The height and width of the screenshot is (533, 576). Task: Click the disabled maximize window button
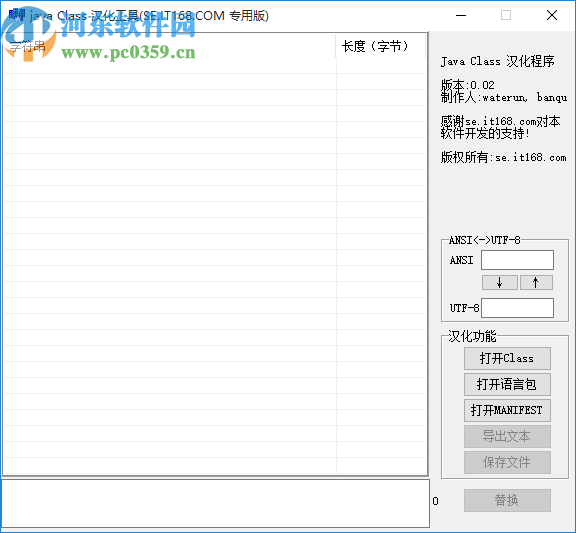click(506, 15)
